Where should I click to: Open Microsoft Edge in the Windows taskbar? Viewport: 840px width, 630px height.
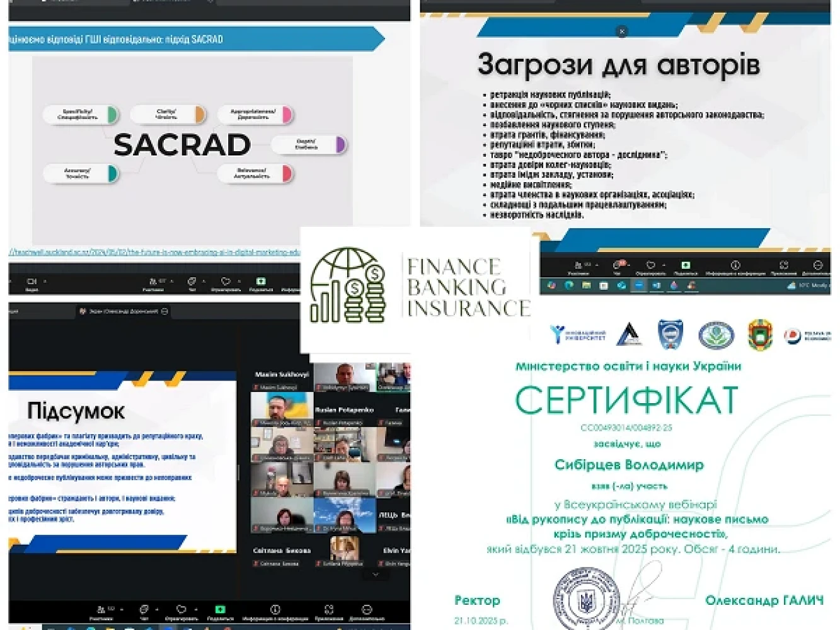click(x=569, y=285)
